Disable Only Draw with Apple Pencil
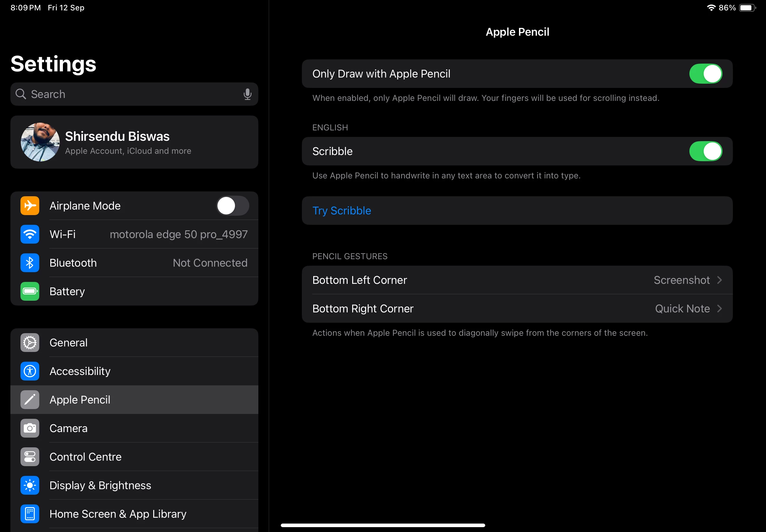Image resolution: width=766 pixels, height=532 pixels. pos(705,74)
